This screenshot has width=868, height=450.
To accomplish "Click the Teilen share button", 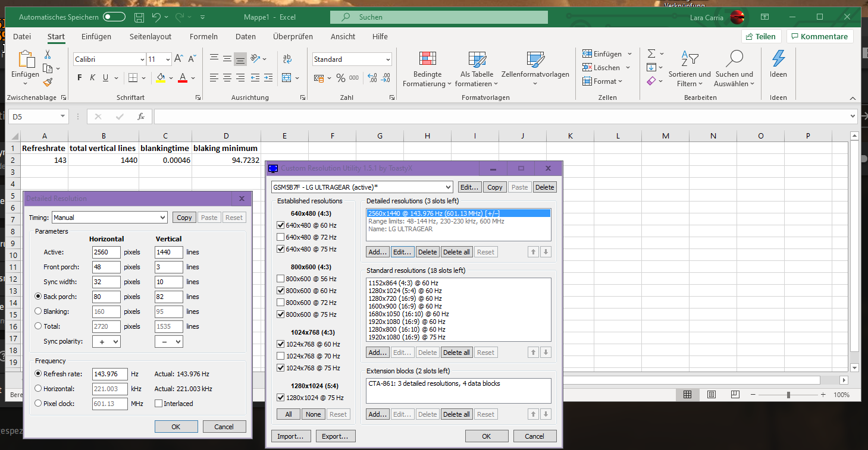I will pos(761,37).
